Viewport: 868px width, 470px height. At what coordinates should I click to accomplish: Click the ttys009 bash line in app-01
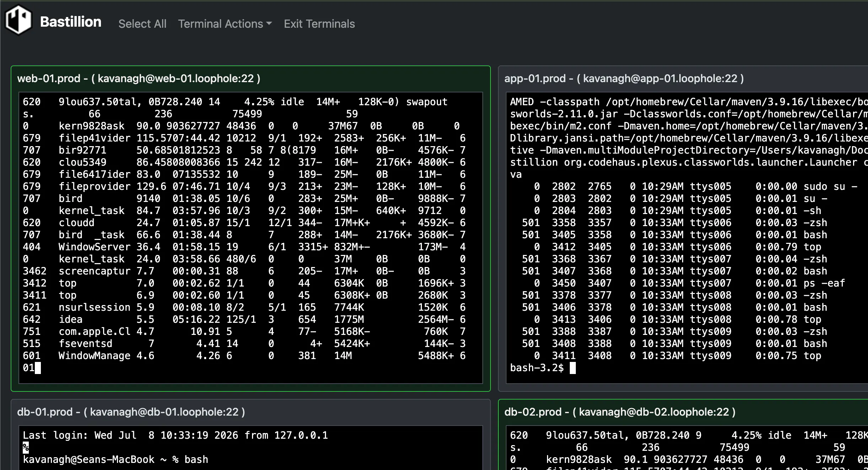pos(674,343)
